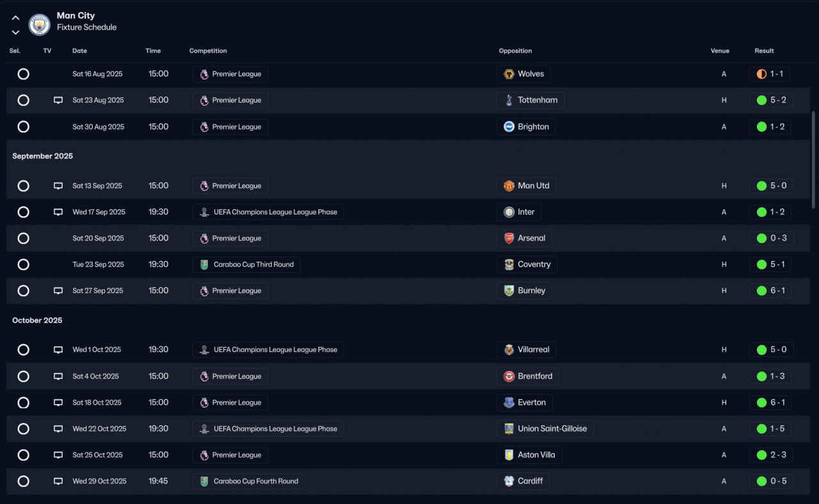Sort by the Result column header
Screen dimensions: 819x504
764,51
